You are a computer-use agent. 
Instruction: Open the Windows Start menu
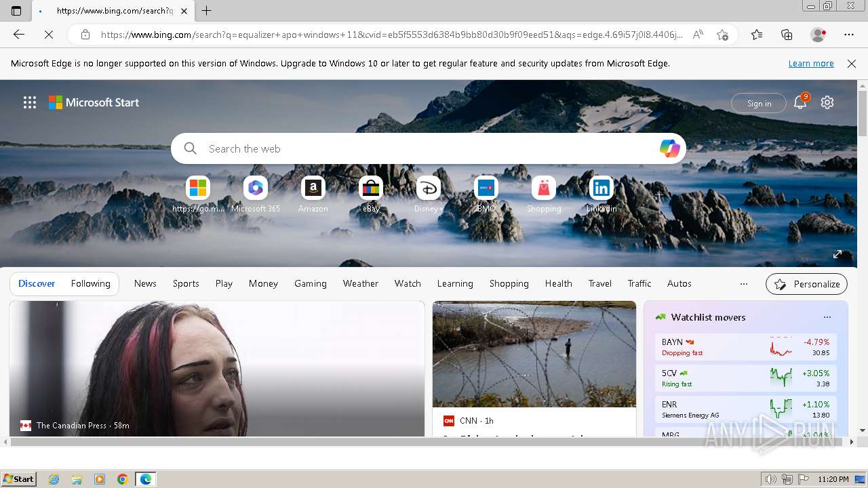click(x=19, y=479)
